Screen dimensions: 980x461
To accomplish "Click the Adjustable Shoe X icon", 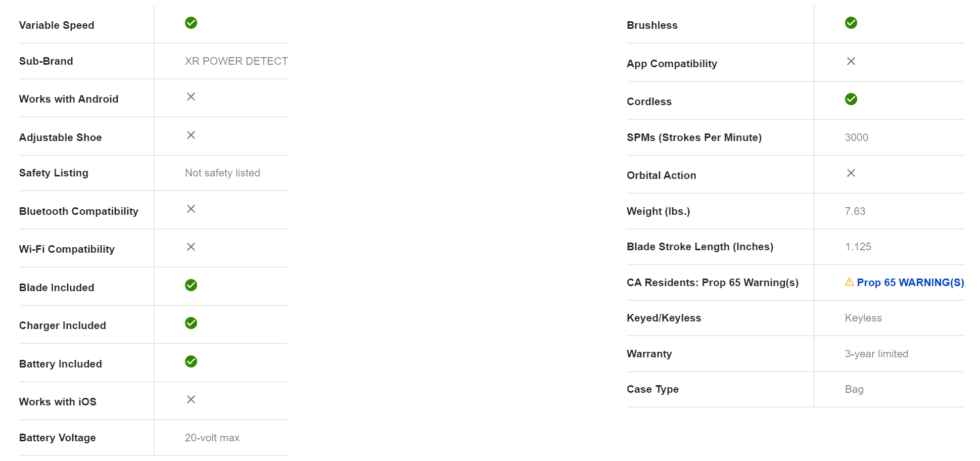I will tap(191, 135).
